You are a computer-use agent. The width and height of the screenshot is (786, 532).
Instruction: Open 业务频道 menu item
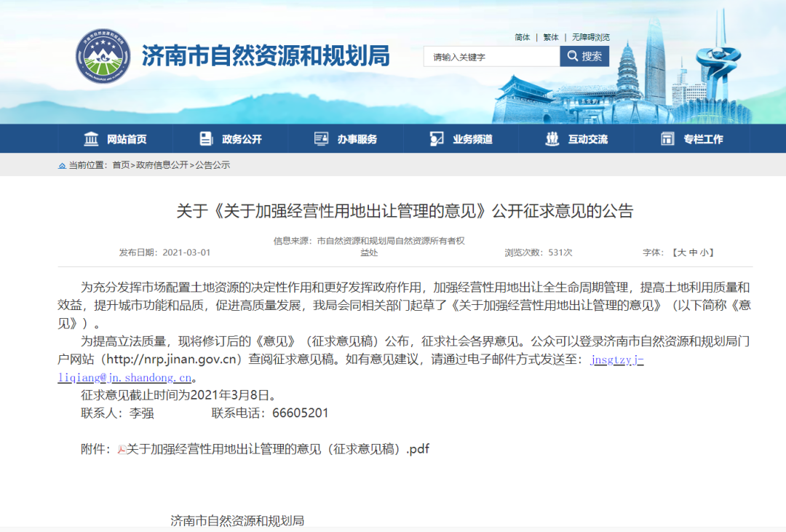(x=461, y=139)
